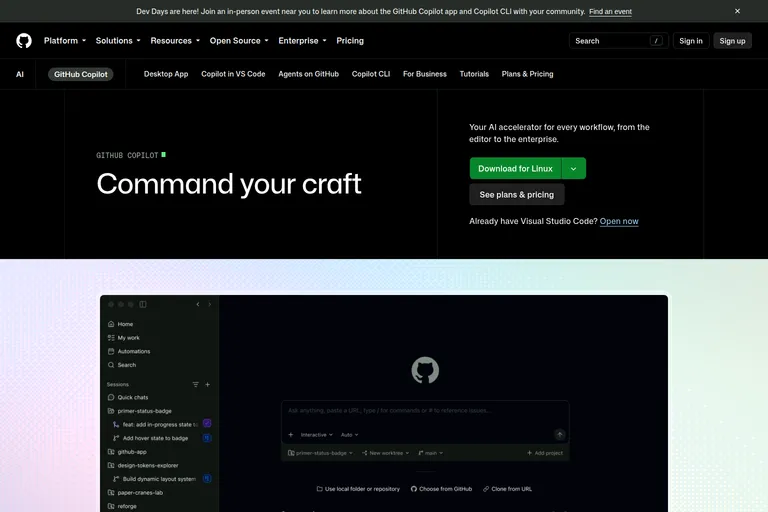Select the reforge project row
The height and width of the screenshot is (512, 768).
pyautogui.click(x=122, y=506)
